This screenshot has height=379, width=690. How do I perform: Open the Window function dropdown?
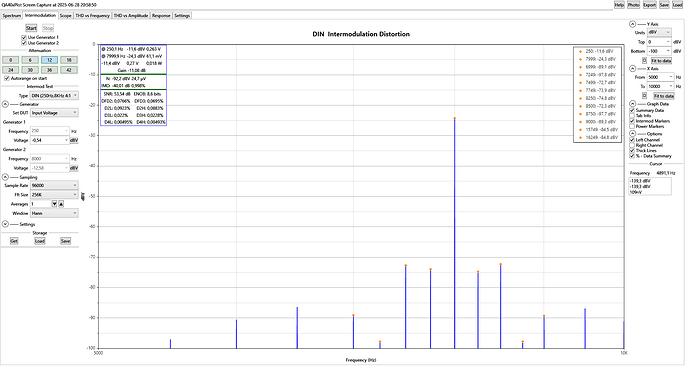click(54, 213)
